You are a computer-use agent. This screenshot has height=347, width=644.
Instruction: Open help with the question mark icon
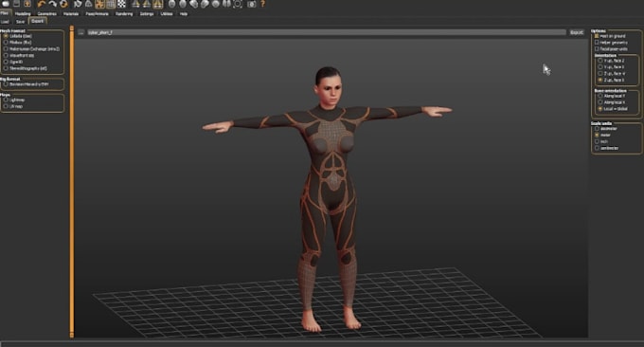pos(263,4)
